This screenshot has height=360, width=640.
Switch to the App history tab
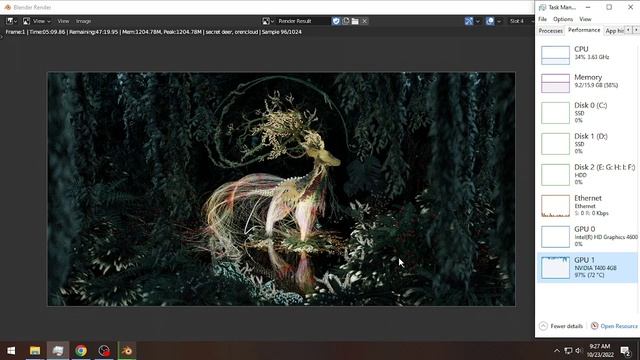point(614,31)
